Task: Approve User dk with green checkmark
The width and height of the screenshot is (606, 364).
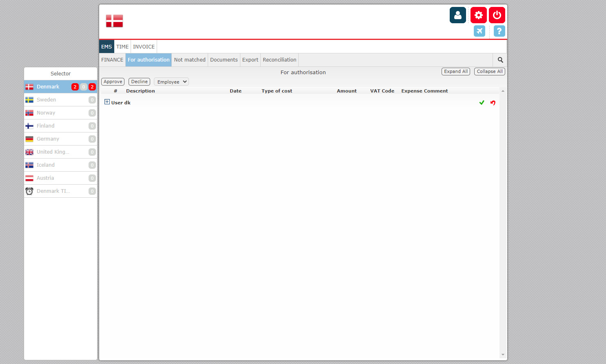Action: pyautogui.click(x=482, y=103)
